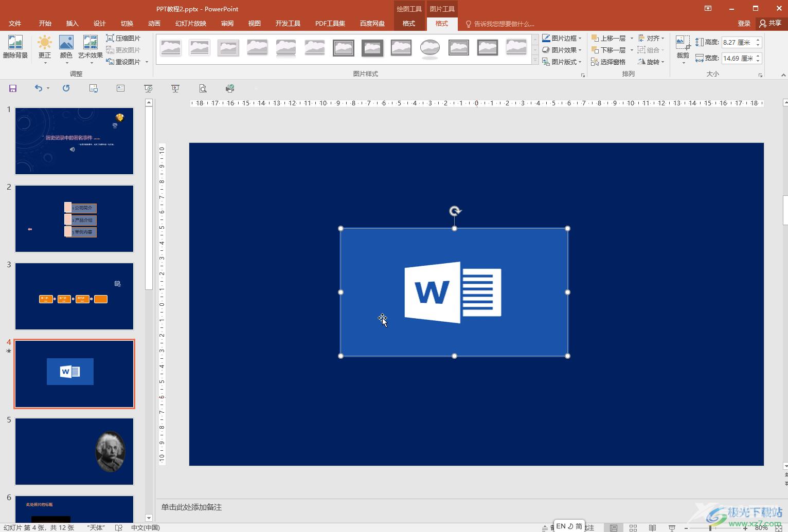Expand the picture styles gallery (more button)
788x532 pixels.
[535, 61]
